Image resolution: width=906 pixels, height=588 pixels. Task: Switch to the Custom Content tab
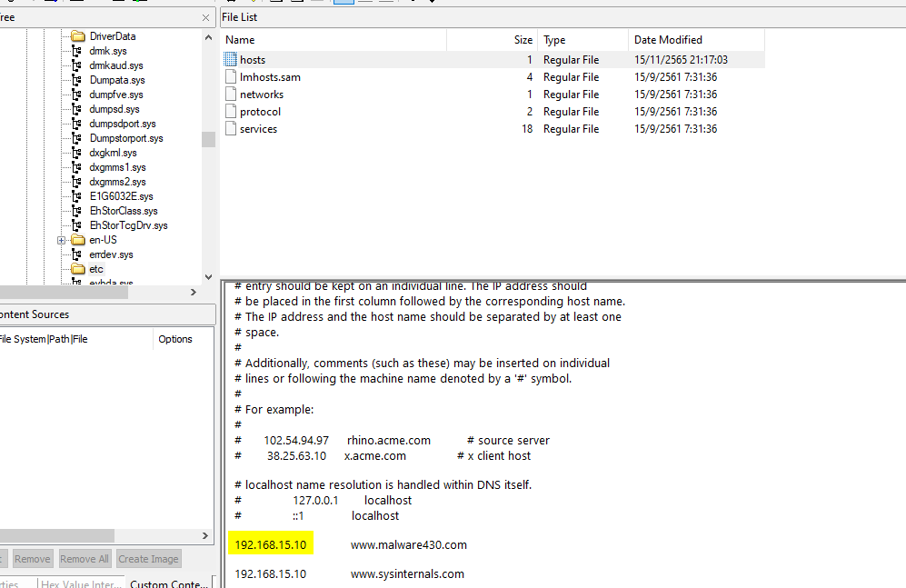click(x=170, y=583)
